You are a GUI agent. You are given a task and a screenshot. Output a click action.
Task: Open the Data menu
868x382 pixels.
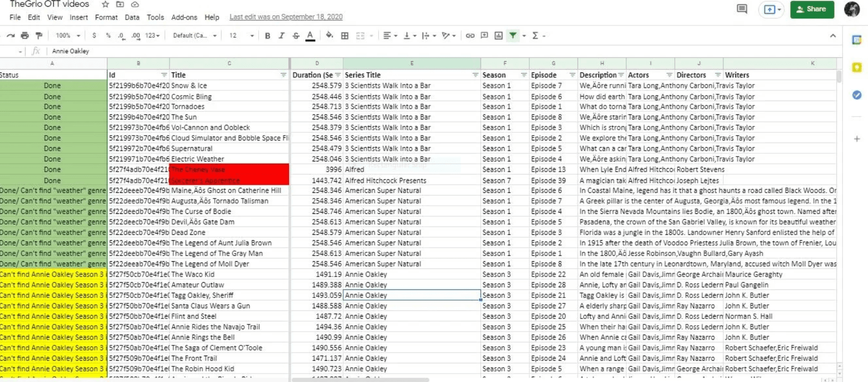[132, 17]
